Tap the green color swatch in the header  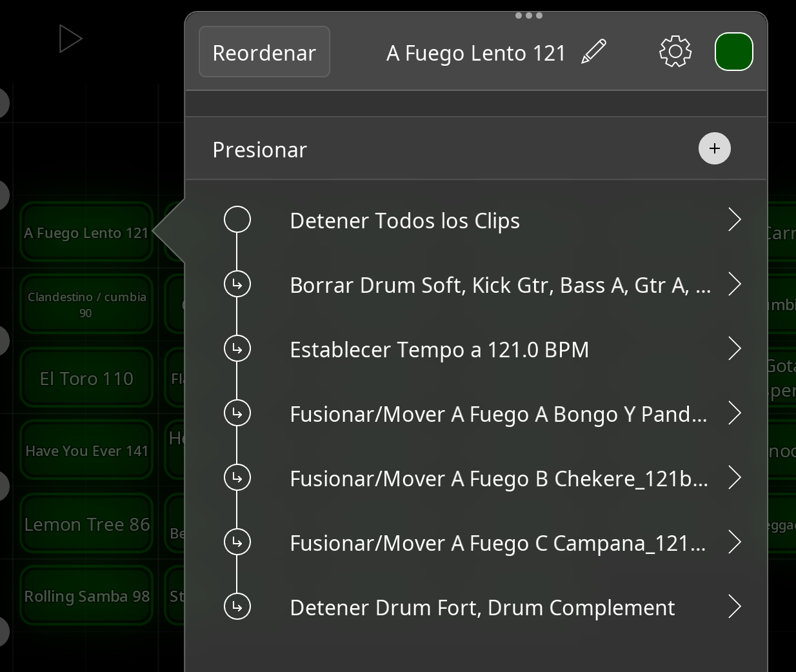(x=733, y=52)
